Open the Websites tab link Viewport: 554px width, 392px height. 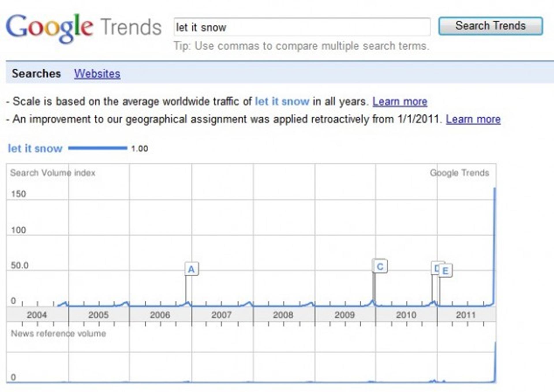tap(97, 73)
